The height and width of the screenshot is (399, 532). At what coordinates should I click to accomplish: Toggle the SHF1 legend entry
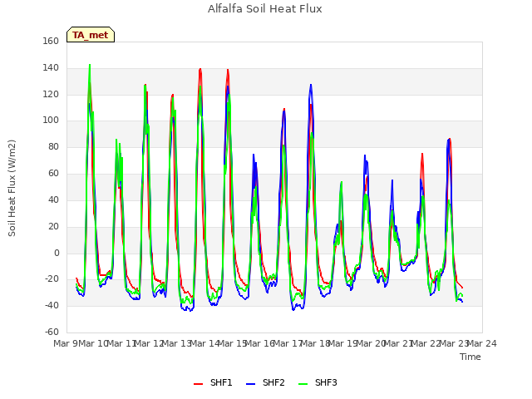tap(213, 382)
